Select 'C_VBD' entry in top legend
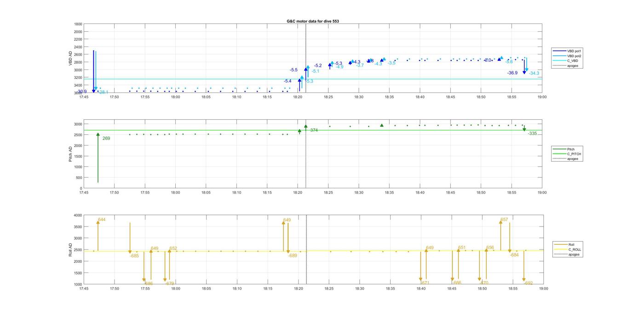The height and width of the screenshot is (319, 644). point(573,61)
